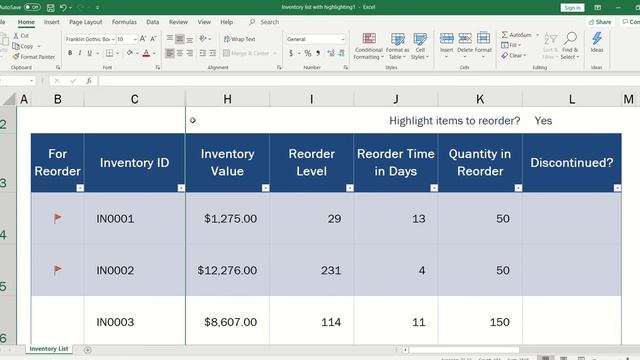Click the new sheet plus button
Screen dimensions: 640x360
[87, 350]
